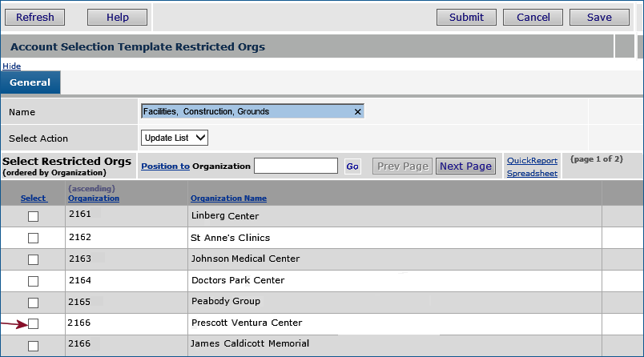This screenshot has height=357, width=644.
Task: Click the Position to Organization input field
Action: click(296, 166)
